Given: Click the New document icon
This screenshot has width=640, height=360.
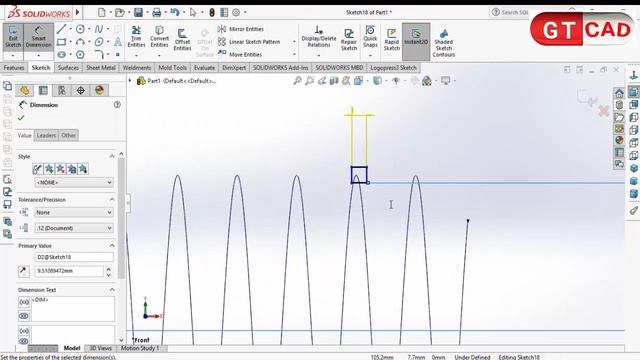Looking at the screenshot, I should (102, 13).
